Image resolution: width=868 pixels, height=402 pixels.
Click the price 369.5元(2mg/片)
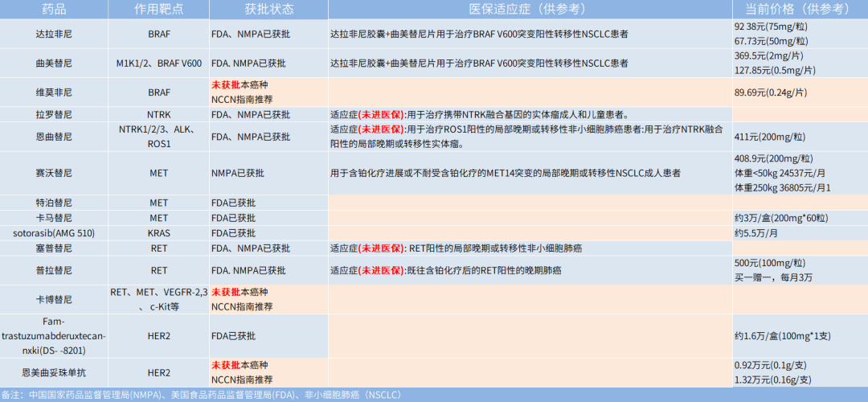click(769, 55)
